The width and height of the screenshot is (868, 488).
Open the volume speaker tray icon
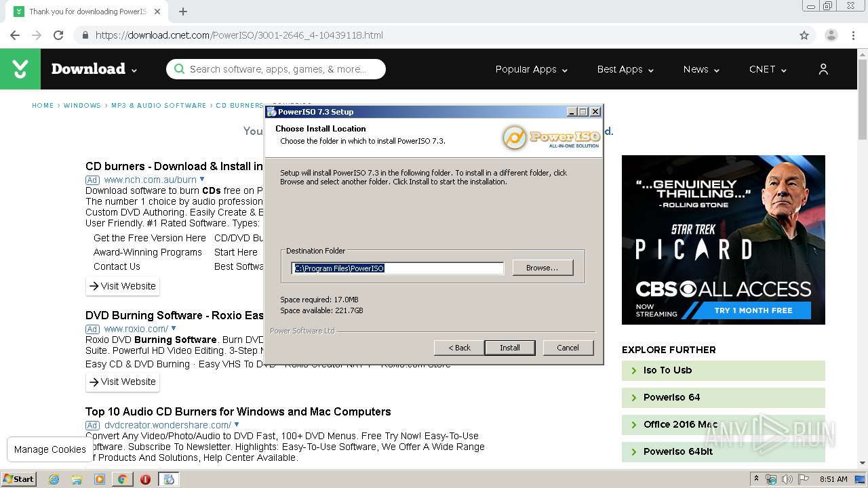click(x=787, y=479)
